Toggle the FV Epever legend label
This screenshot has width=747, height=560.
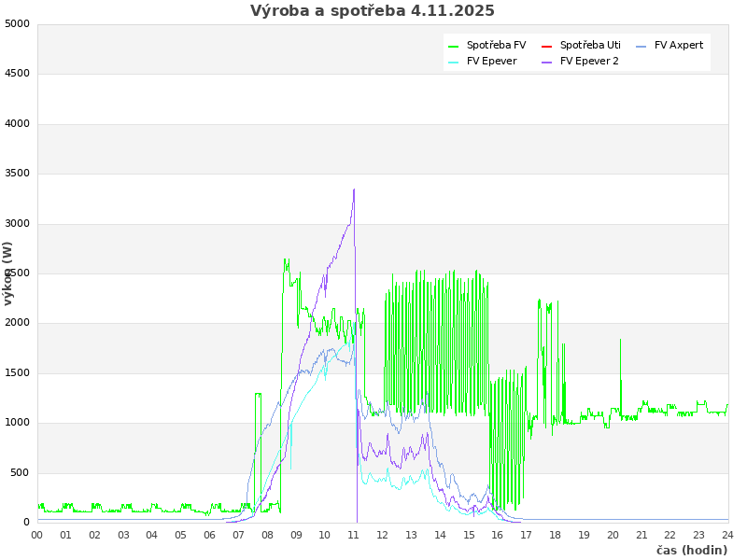[x=491, y=61]
